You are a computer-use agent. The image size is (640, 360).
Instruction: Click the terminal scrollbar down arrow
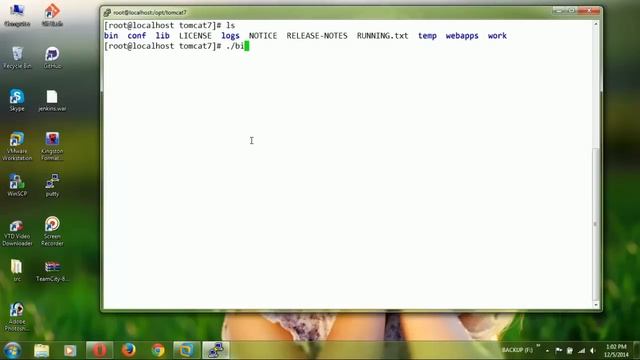596,305
